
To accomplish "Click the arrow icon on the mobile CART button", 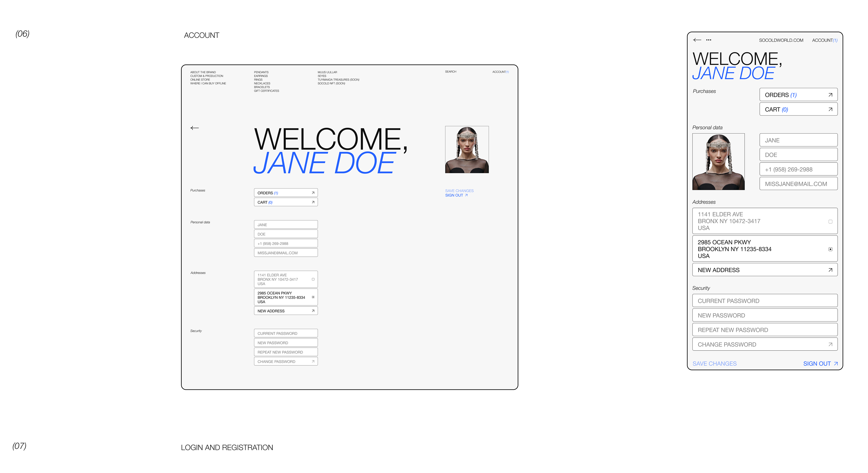I will pyautogui.click(x=830, y=109).
